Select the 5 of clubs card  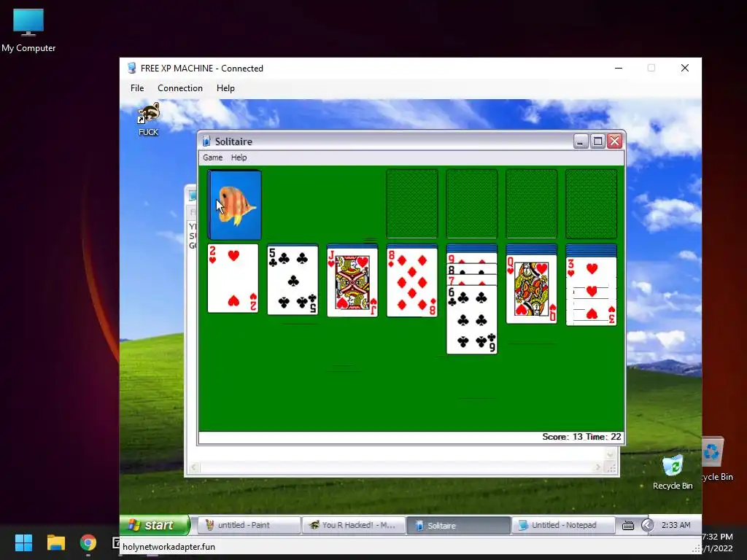[293, 280]
